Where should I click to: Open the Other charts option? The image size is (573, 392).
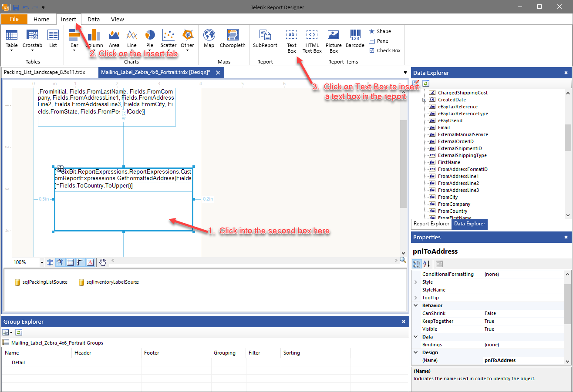pyautogui.click(x=187, y=38)
